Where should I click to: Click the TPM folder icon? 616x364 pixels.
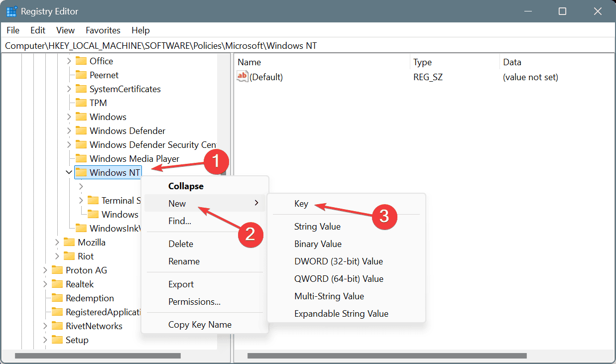tap(81, 103)
